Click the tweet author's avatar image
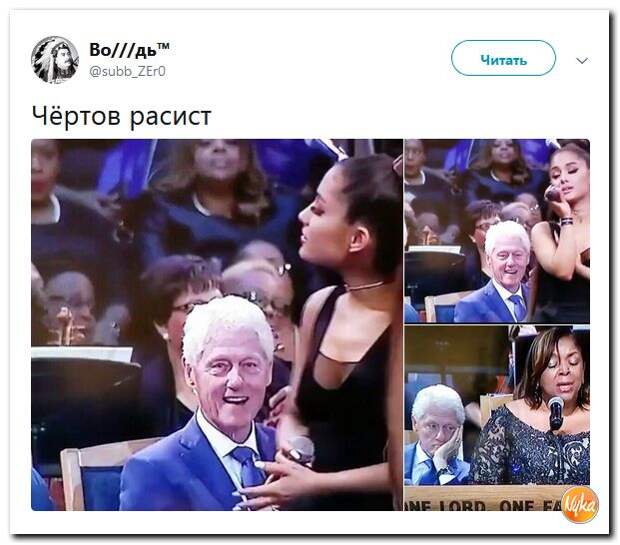This screenshot has width=620, height=545. [55, 60]
